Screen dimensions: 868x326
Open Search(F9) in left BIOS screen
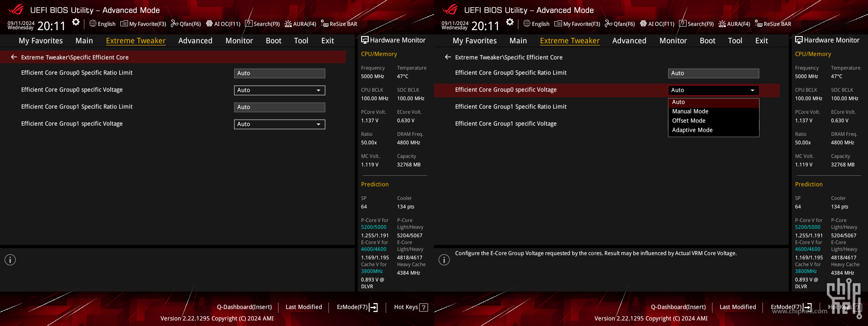(x=262, y=24)
